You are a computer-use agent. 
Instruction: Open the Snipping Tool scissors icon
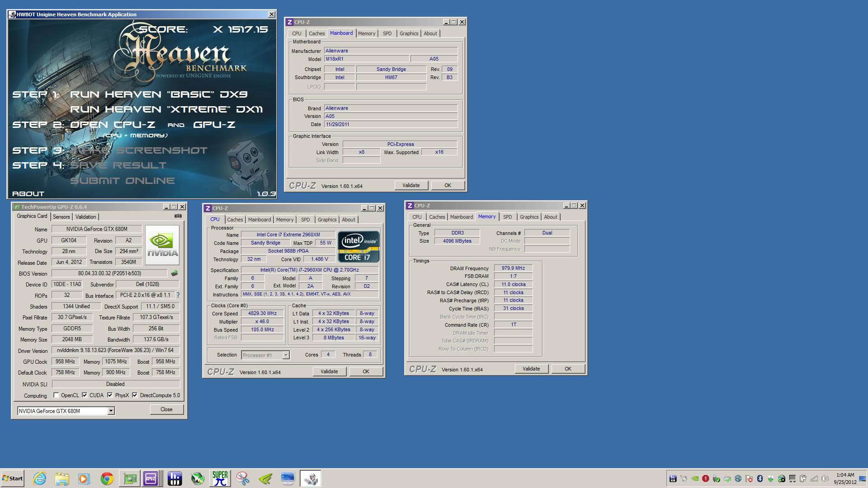pyautogui.click(x=243, y=478)
